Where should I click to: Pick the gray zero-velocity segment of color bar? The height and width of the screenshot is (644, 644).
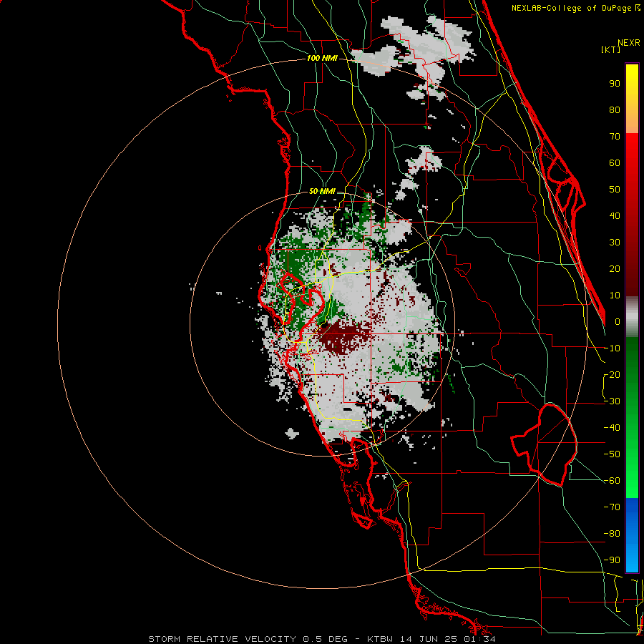[x=632, y=317]
